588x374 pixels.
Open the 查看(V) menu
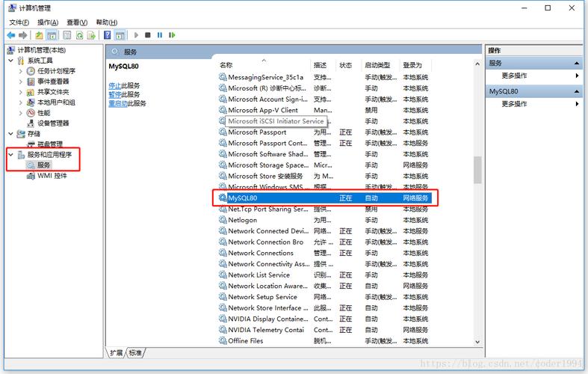[x=77, y=22]
